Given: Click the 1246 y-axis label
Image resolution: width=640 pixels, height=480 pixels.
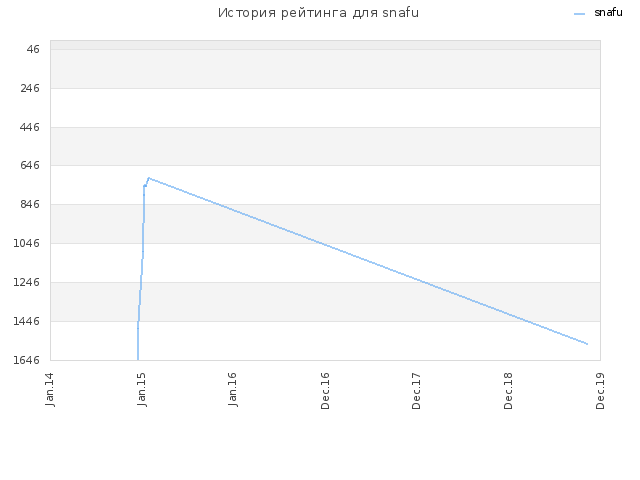Looking at the screenshot, I should click(27, 282).
